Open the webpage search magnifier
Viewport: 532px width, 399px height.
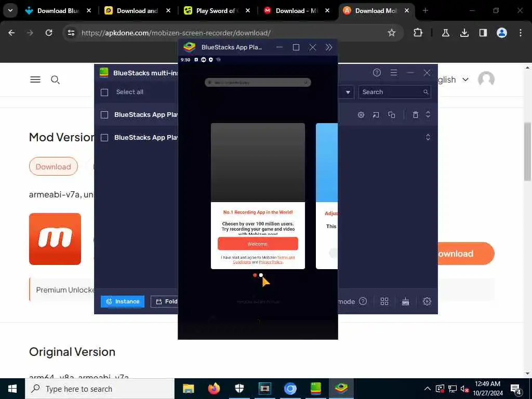[55, 79]
